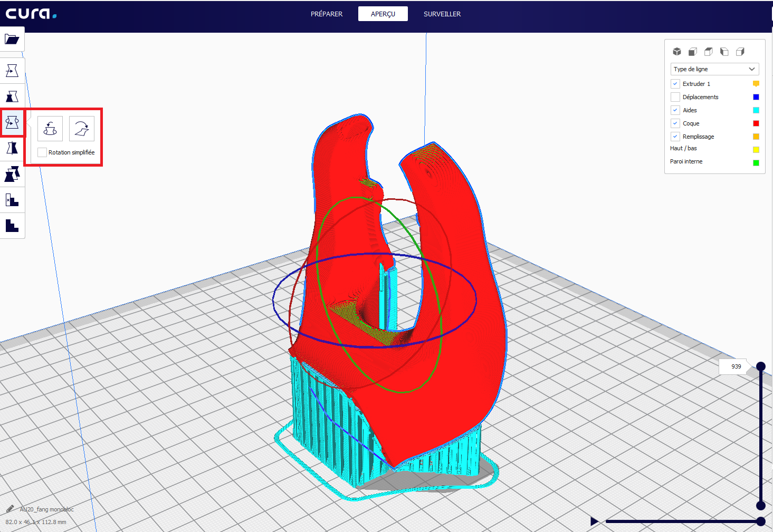This screenshot has height=532, width=773.
Task: Click the layer slider upper handle
Action: click(761, 366)
